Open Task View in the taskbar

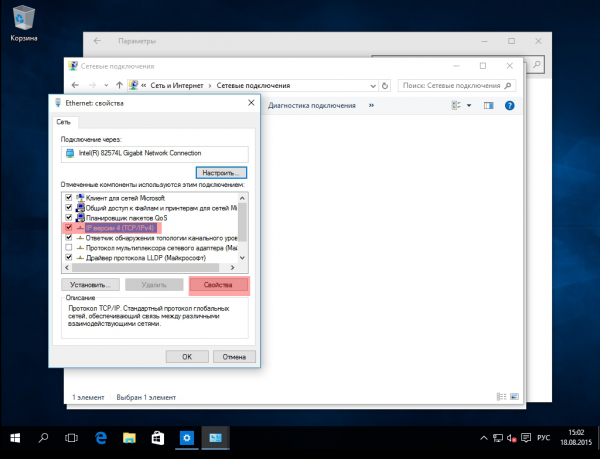point(71,438)
